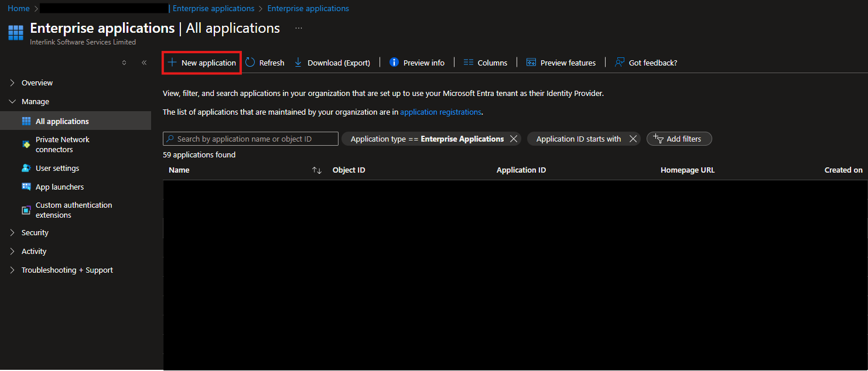
Task: Expand Troubleshooting + Support section
Action: tap(12, 270)
